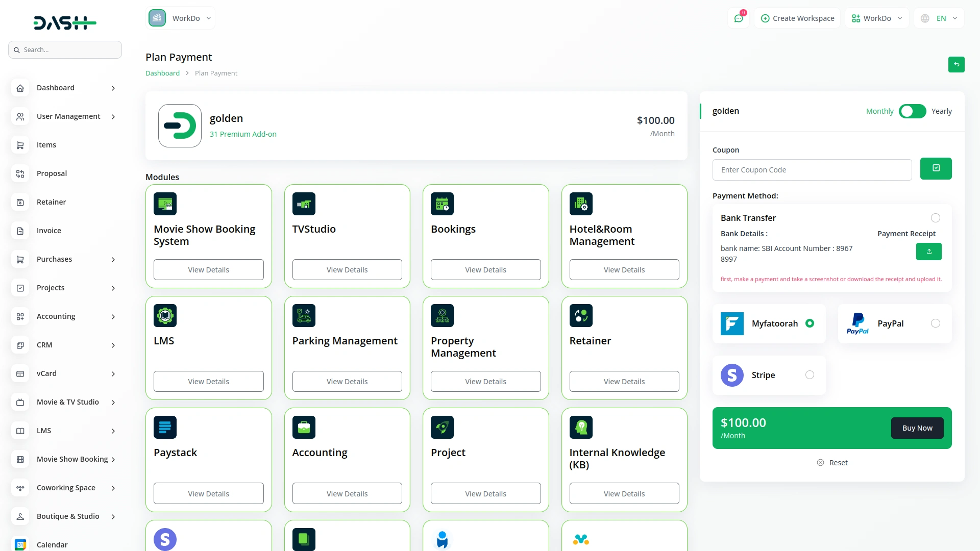The height and width of the screenshot is (551, 980).
Task: Click the chat messages icon in header
Action: click(x=738, y=18)
